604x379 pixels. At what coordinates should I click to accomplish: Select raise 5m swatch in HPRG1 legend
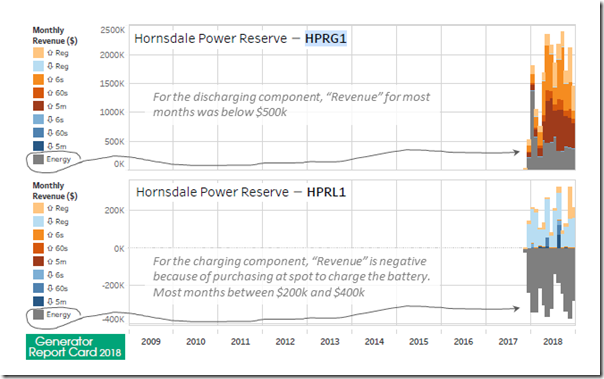(x=39, y=106)
